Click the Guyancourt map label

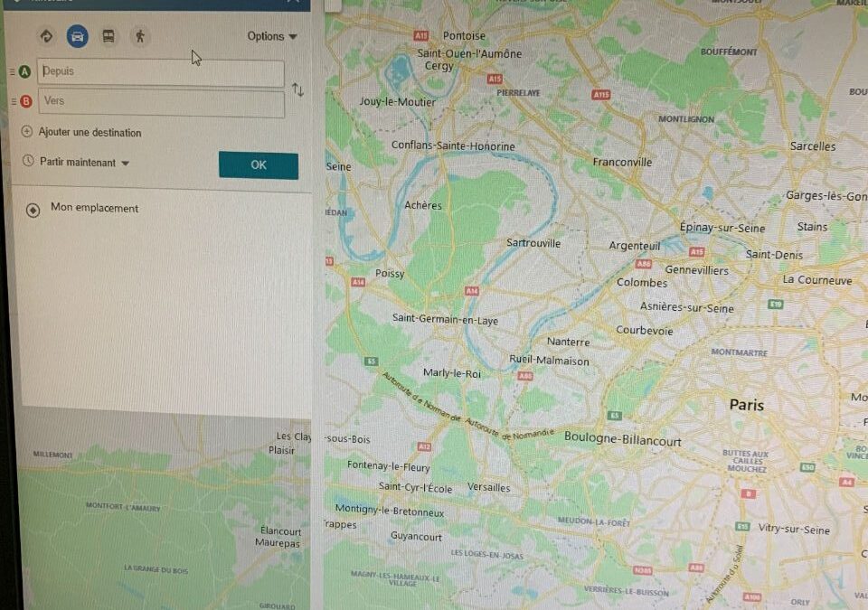point(416,537)
